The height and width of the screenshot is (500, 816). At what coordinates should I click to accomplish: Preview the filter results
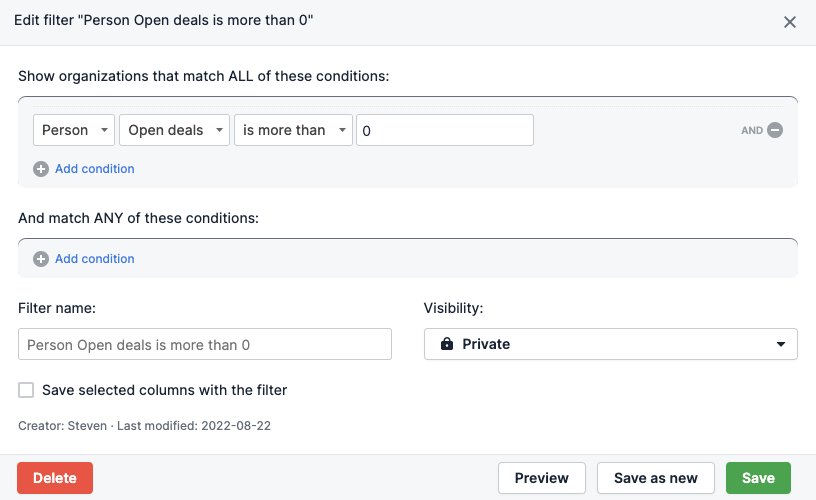pos(542,478)
